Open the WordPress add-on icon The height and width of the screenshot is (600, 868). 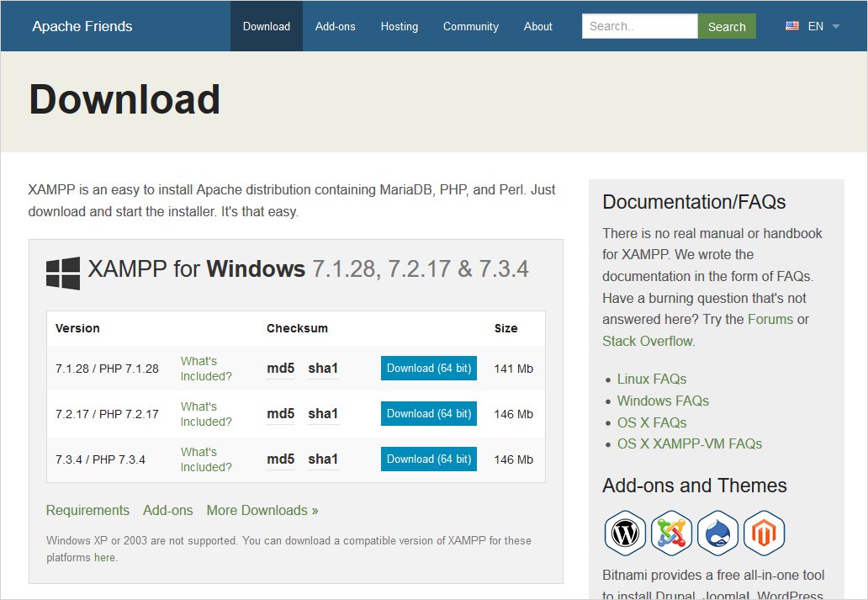(x=625, y=533)
